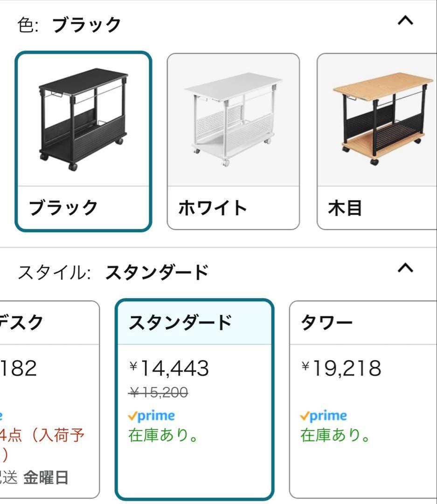Click the ¥14,443 price

(169, 369)
